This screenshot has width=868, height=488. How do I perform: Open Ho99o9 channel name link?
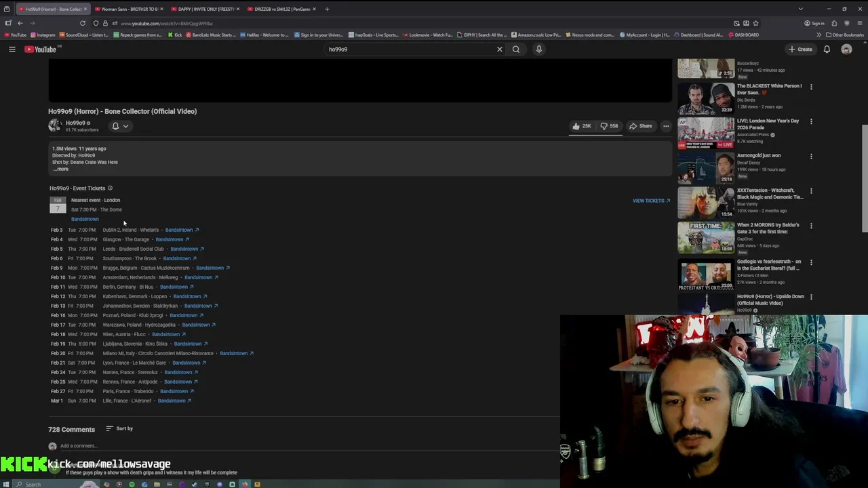point(75,123)
